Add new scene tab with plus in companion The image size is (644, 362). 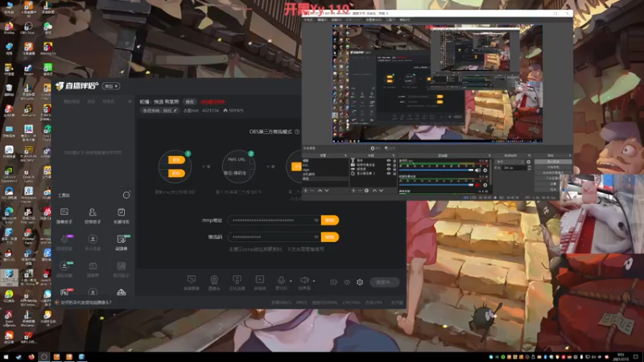click(130, 101)
